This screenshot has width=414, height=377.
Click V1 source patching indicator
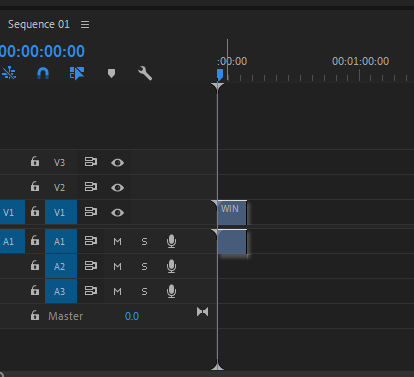(12, 212)
